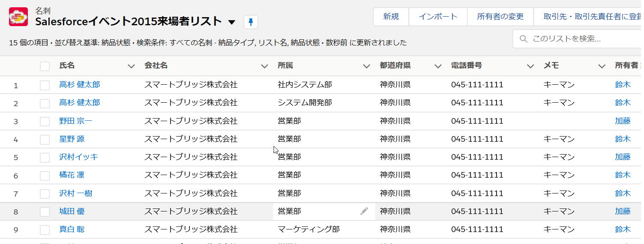Screen dimensions: 644x244
Task: Toggle the select-all header checkbox
Action: 45,66
